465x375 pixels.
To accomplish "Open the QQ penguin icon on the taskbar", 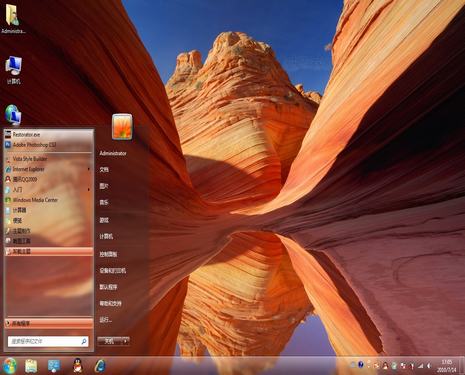I will point(78,366).
